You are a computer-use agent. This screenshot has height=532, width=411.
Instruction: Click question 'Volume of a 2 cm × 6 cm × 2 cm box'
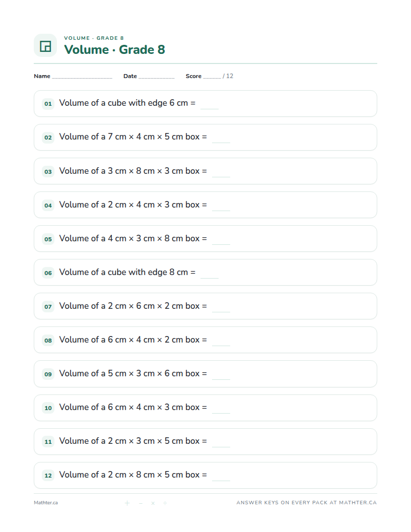(133, 306)
